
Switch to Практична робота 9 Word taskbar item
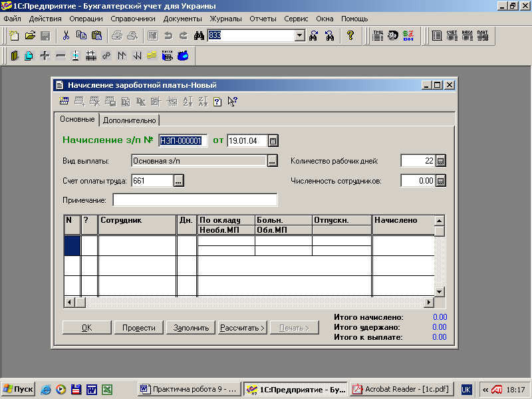click(190, 389)
